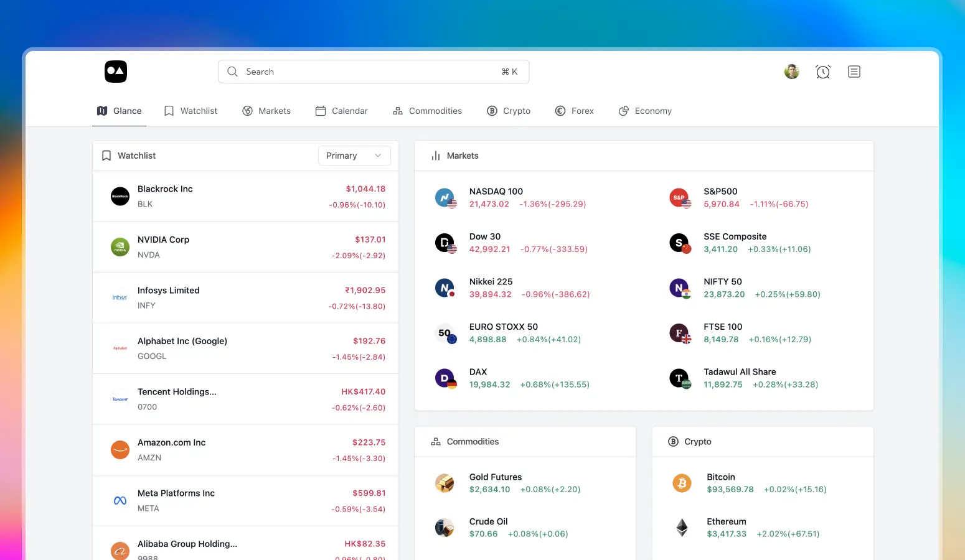Click the bookmark icon beside Watchlist

tap(106, 155)
